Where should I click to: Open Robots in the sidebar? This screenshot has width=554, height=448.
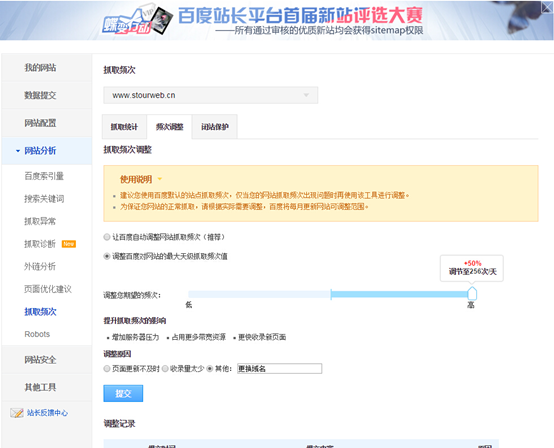click(x=37, y=334)
